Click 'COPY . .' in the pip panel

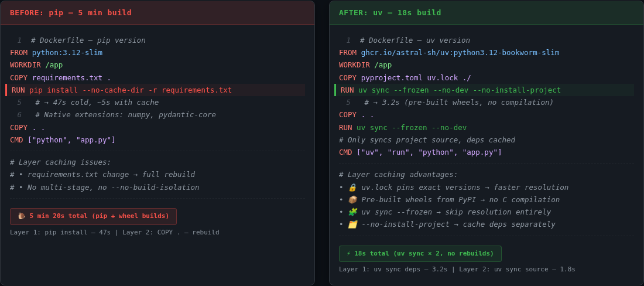tap(27, 127)
